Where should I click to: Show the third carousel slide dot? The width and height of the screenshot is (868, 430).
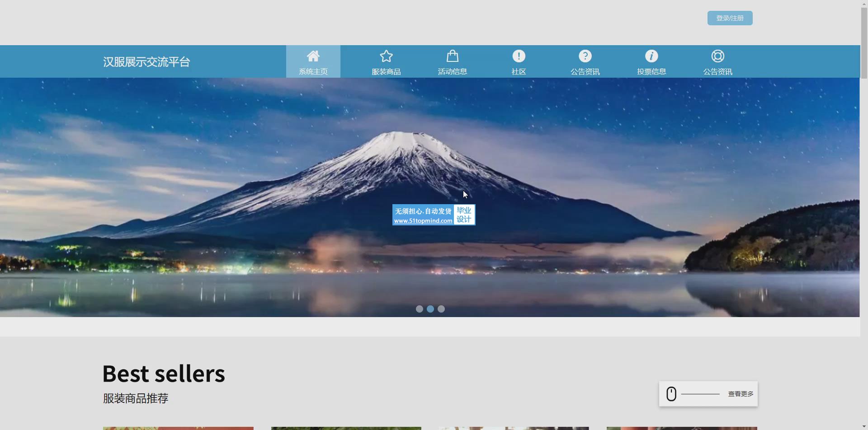(x=441, y=309)
